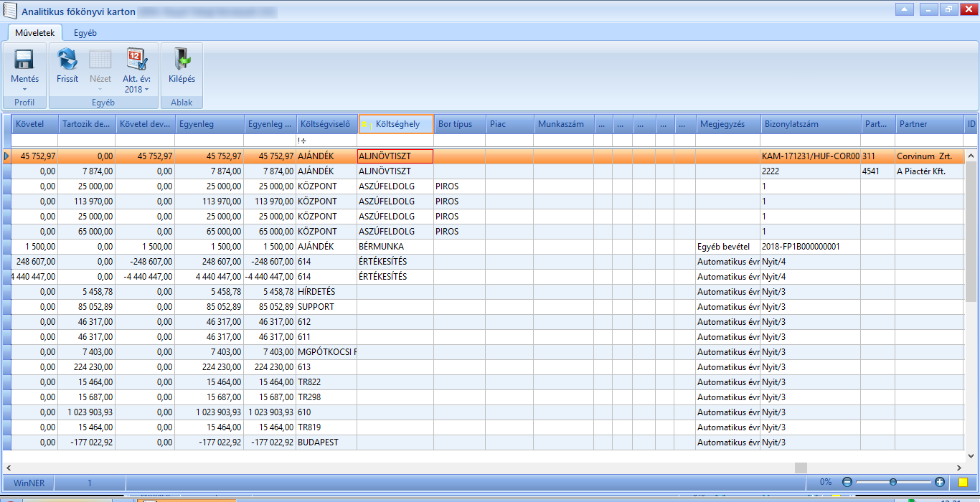
Task: Click the Bizonylatszám filter row cell
Action: click(x=811, y=141)
